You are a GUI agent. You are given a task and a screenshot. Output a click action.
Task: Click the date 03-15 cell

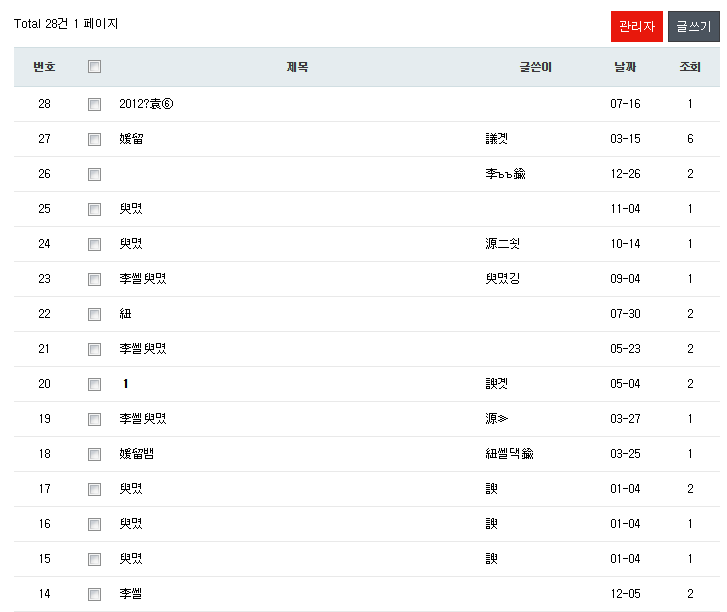625,139
